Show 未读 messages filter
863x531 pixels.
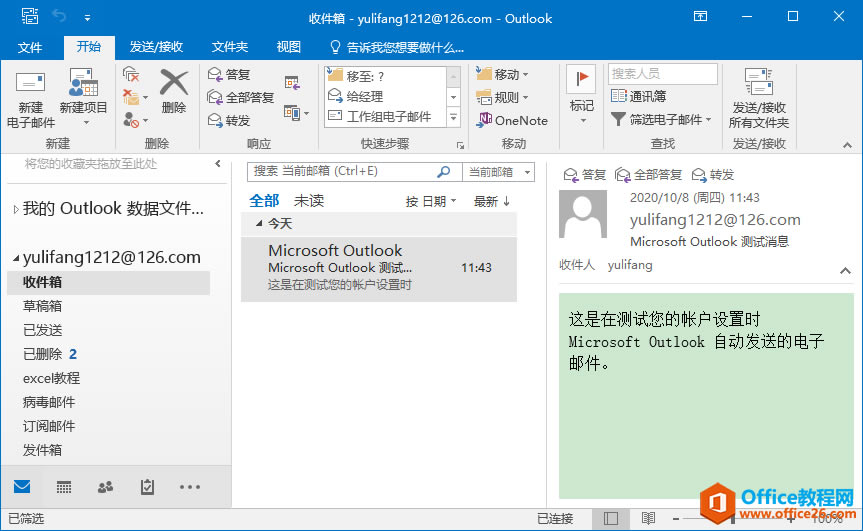309,201
